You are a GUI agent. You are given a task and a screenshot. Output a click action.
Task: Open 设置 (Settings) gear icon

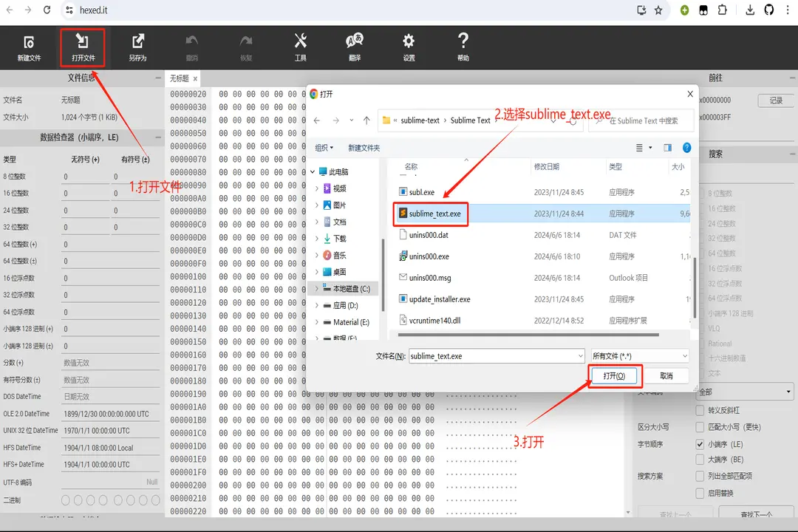(409, 46)
